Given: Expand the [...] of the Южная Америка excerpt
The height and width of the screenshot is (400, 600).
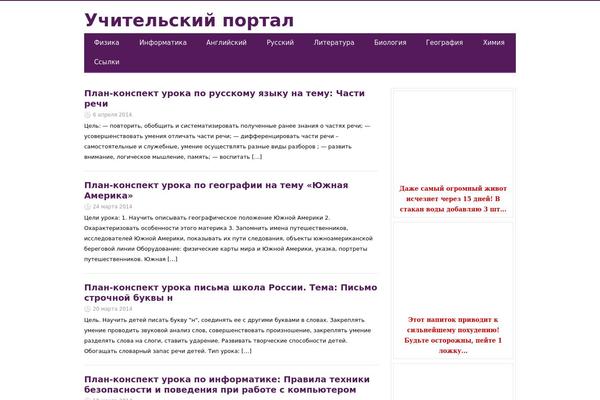Looking at the screenshot, I should 172,259.
